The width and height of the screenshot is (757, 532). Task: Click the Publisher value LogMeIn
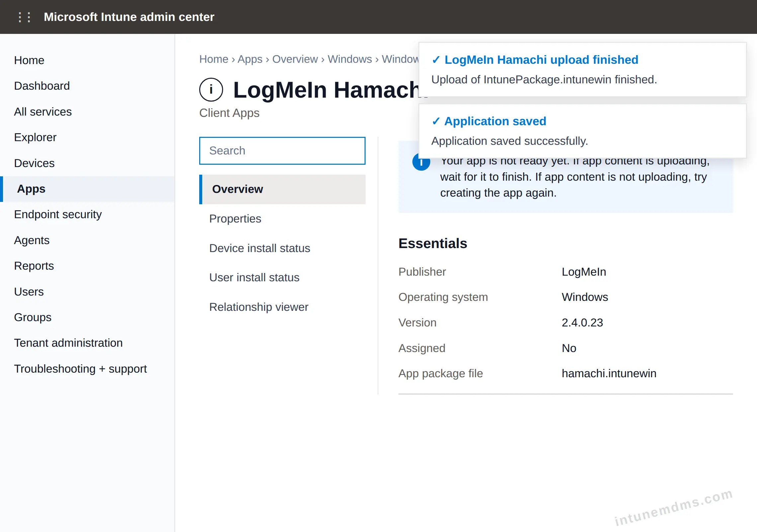point(584,272)
